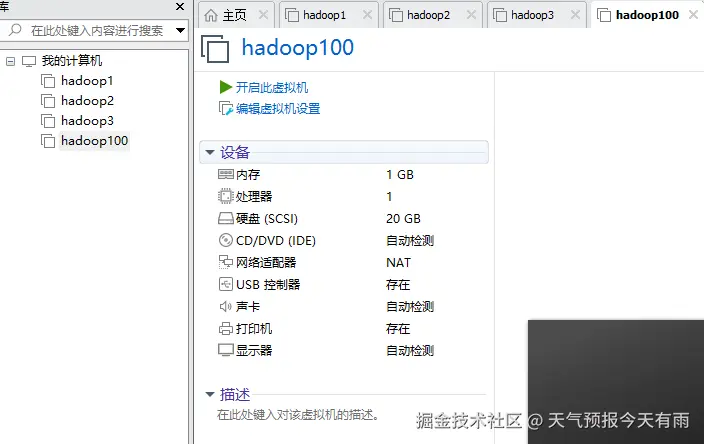Click the 声卡 device label
Image resolution: width=704 pixels, height=444 pixels.
point(248,307)
